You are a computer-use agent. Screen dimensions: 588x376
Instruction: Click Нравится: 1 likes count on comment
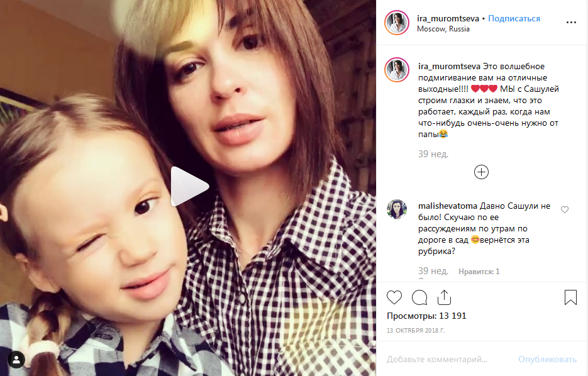click(479, 272)
